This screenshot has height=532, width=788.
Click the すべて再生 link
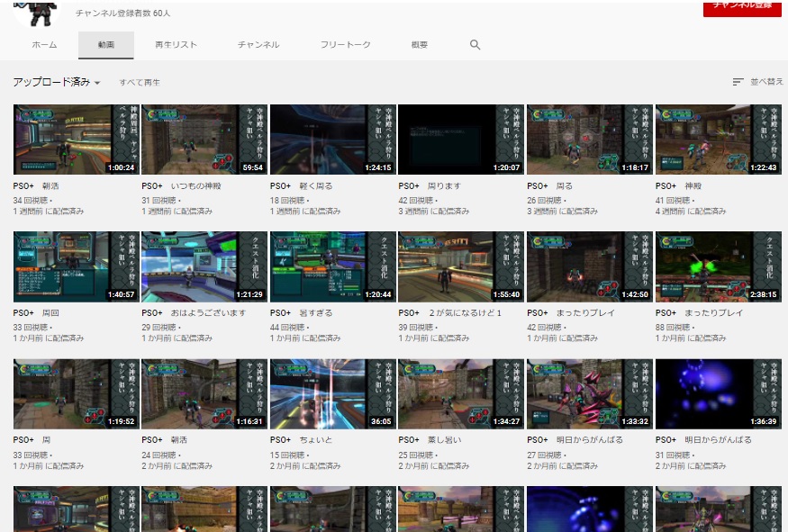point(140,83)
